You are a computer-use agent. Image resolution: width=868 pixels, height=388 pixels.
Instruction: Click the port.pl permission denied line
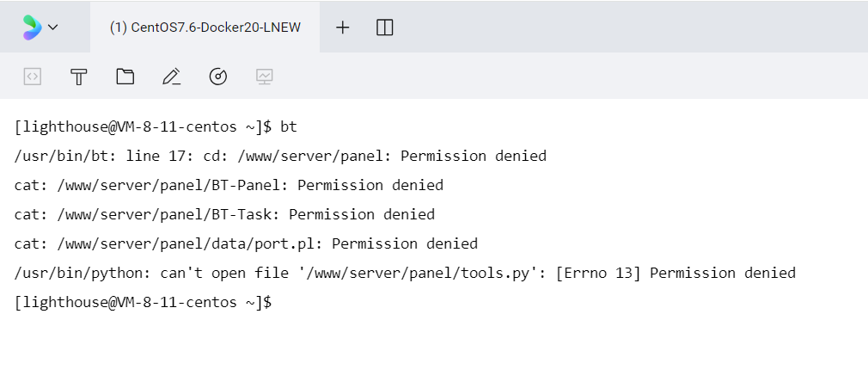[x=246, y=243]
